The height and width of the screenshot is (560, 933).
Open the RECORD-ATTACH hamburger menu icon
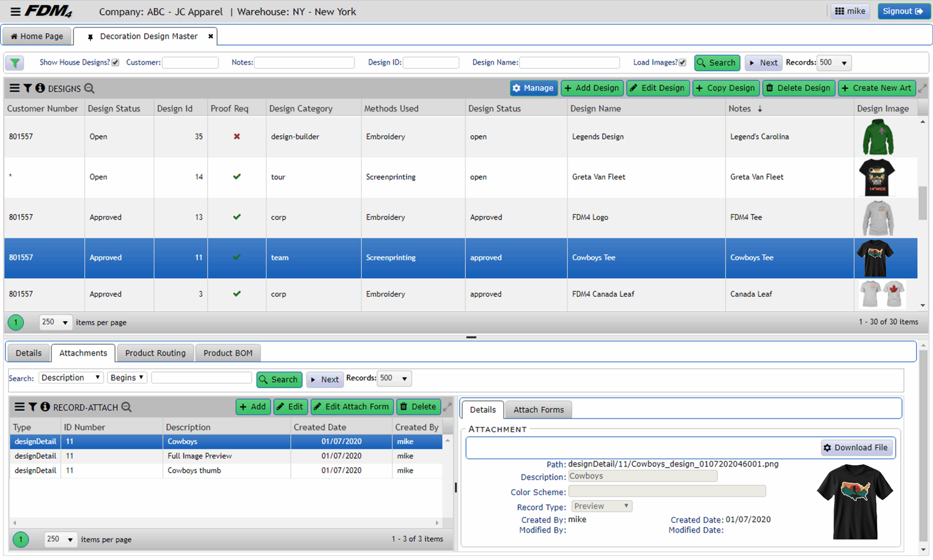[x=19, y=407]
